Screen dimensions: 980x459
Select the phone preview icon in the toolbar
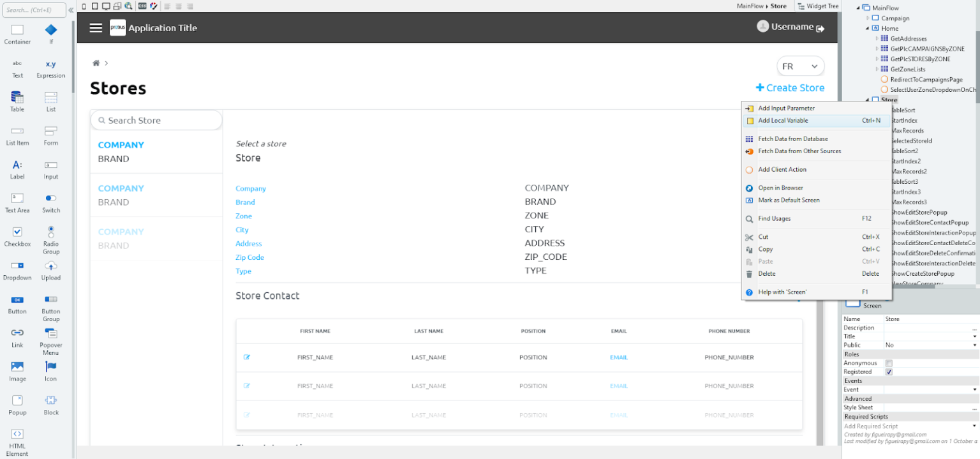(84, 6)
